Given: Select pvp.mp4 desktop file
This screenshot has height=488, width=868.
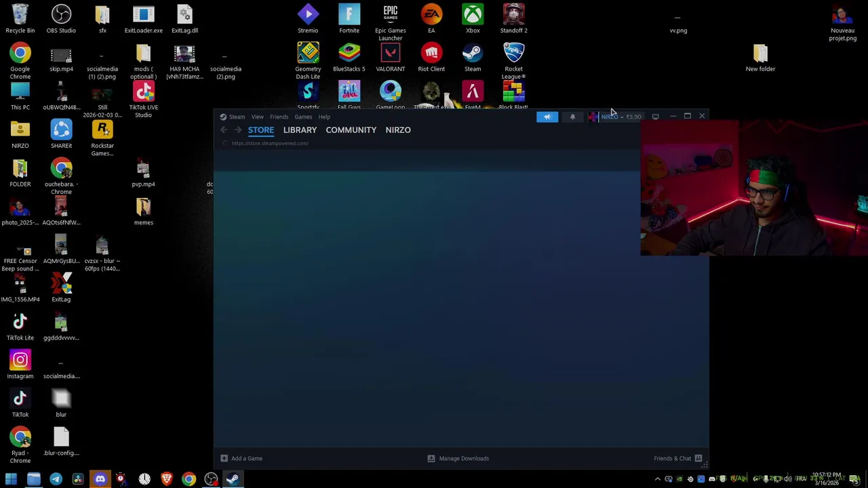Looking at the screenshot, I should tap(143, 173).
